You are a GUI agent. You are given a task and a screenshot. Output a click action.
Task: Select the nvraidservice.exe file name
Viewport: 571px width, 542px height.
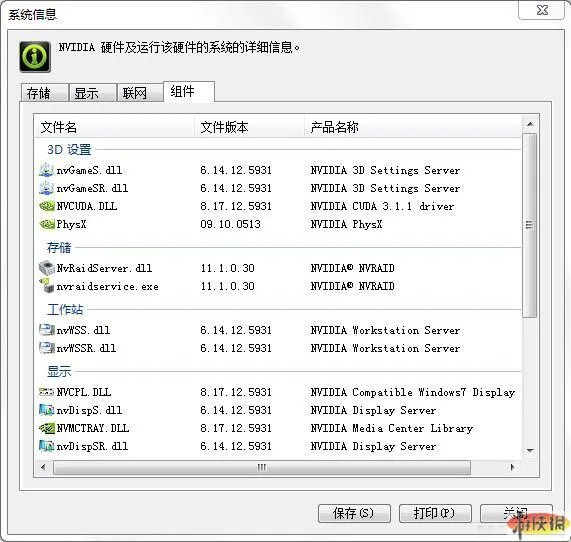(107, 286)
